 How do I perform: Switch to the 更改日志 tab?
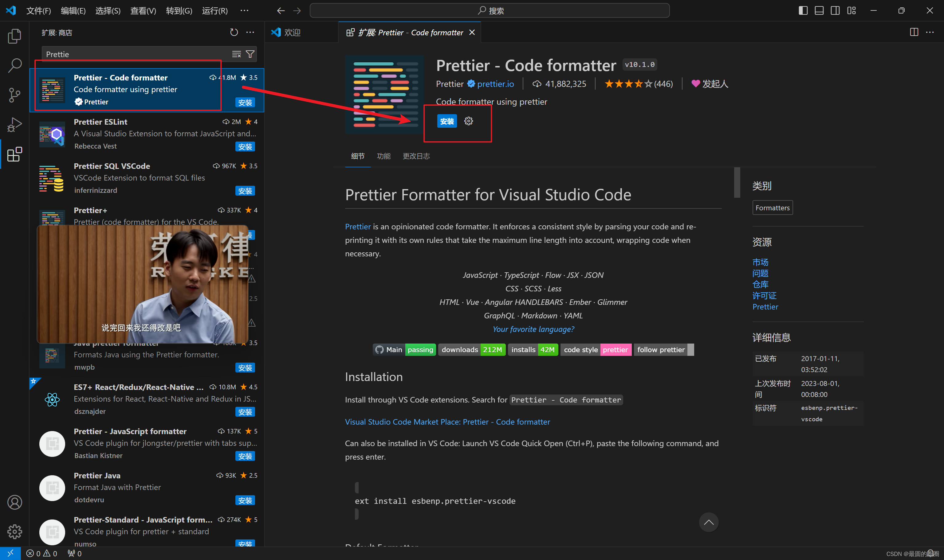click(x=416, y=156)
